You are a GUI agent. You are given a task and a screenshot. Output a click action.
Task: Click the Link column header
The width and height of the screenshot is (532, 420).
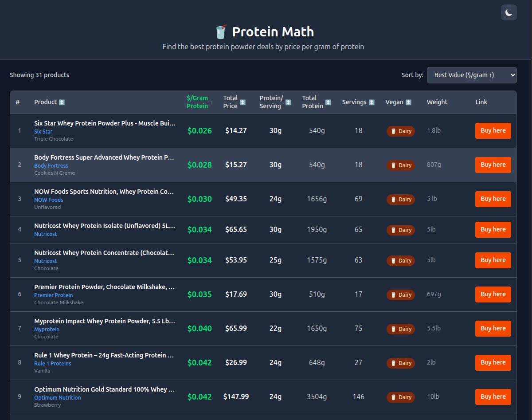(x=481, y=102)
